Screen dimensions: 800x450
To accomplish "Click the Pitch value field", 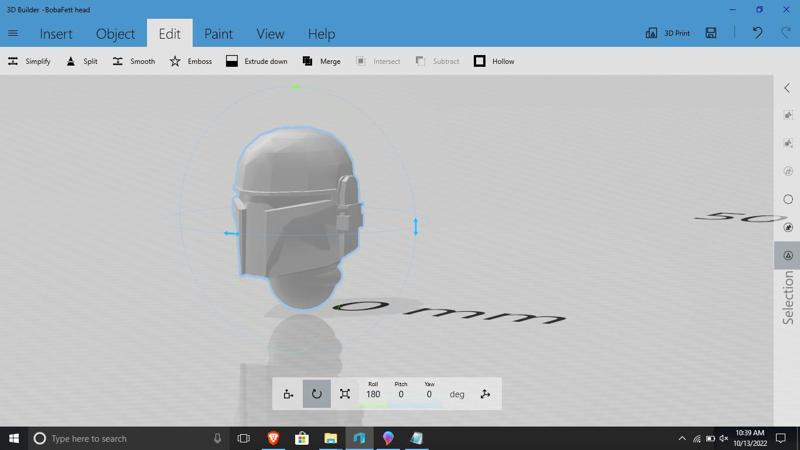I will (401, 394).
